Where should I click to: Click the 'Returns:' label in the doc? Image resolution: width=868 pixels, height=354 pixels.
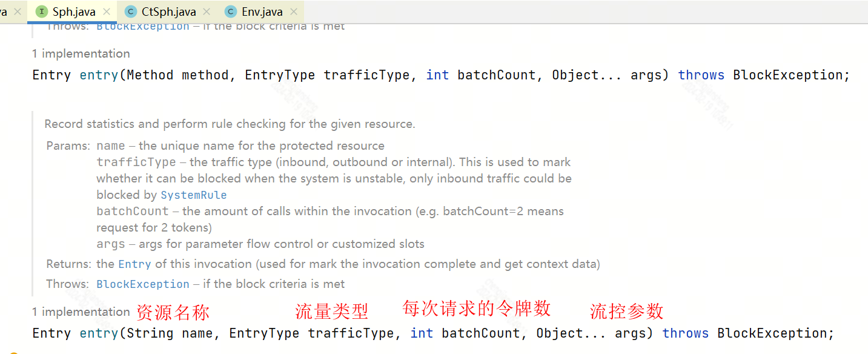(x=70, y=264)
